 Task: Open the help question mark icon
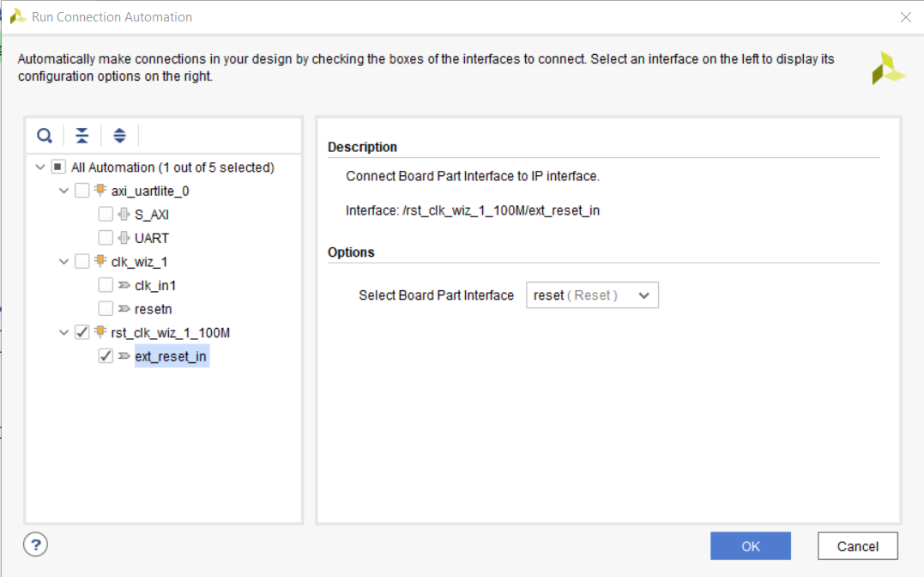(34, 544)
